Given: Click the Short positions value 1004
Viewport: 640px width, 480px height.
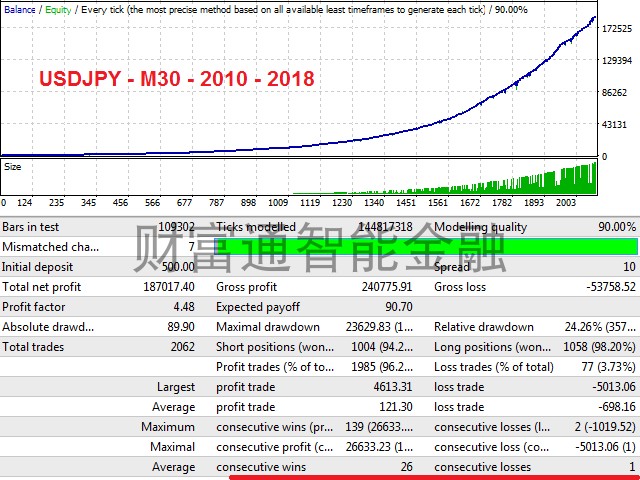Looking at the screenshot, I should pos(382,347).
